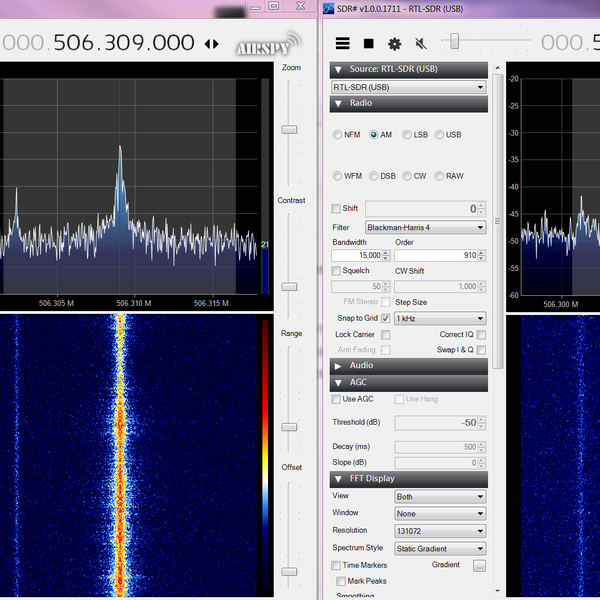Click the SDR# title bar app icon
Screen dimensions: 600x600
click(x=328, y=8)
